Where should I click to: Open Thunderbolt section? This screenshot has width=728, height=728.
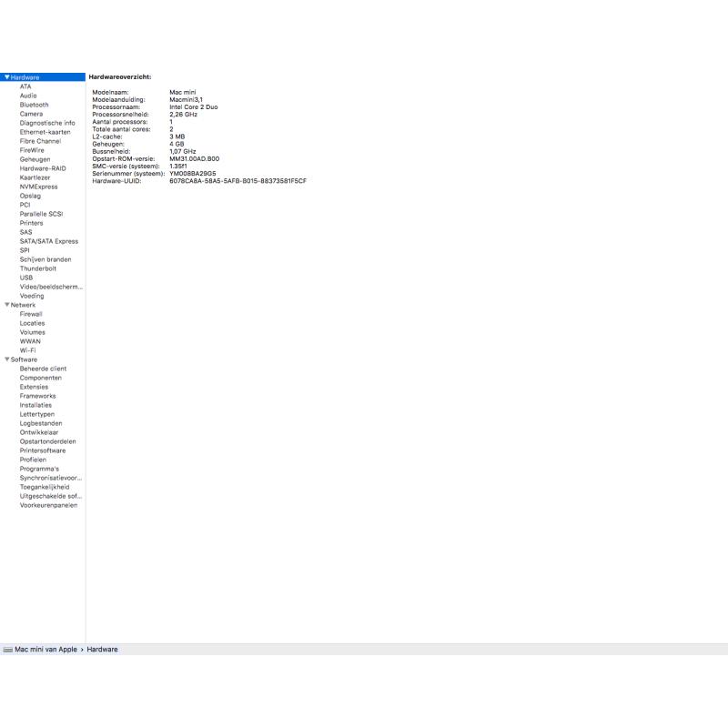[x=38, y=268]
